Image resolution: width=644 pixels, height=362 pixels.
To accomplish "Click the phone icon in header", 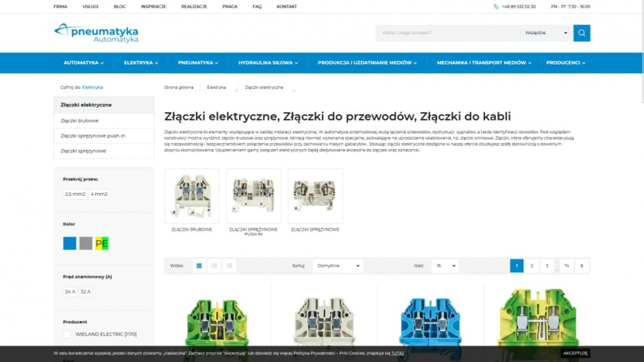I will tap(496, 7).
